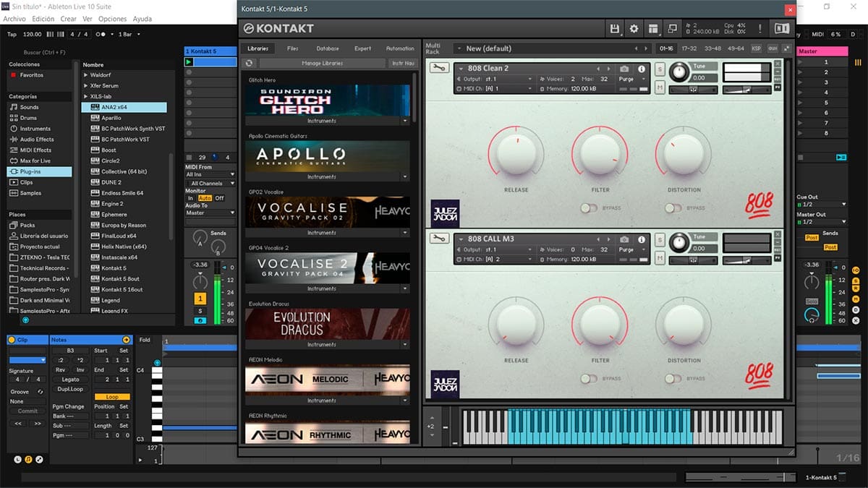This screenshot has width=868, height=488.
Task: Click the KSP button in Multi Rack
Action: [x=757, y=48]
